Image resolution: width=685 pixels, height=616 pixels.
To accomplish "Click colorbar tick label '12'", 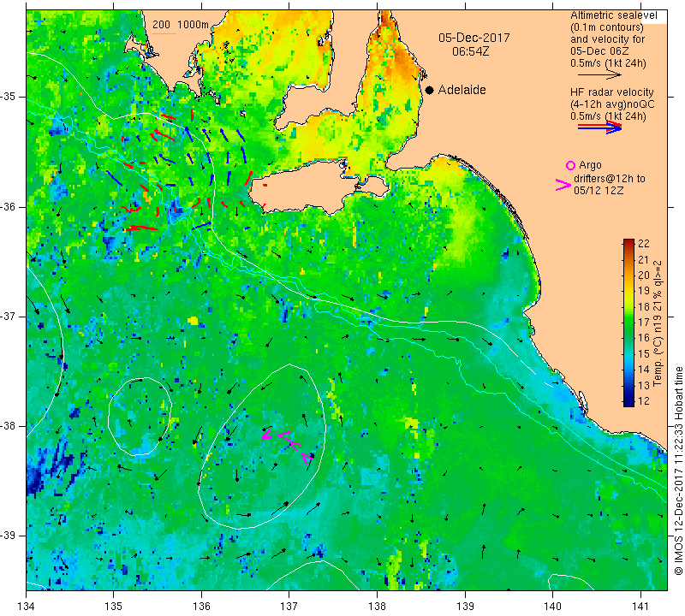I will click(x=644, y=400).
